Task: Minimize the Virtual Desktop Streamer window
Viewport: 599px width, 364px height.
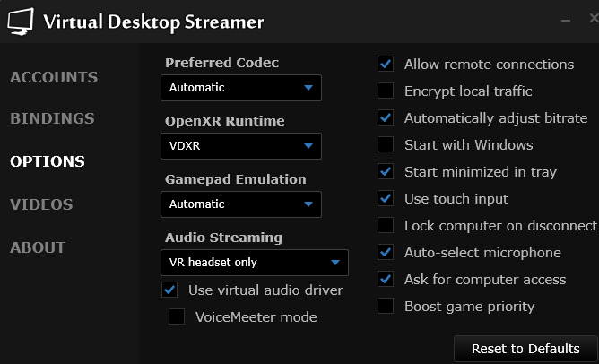Action: [x=566, y=21]
